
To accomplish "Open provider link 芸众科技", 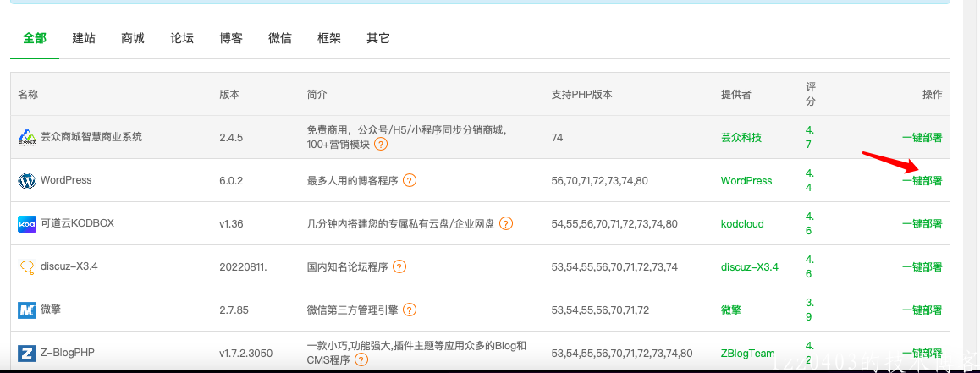I will tap(741, 138).
